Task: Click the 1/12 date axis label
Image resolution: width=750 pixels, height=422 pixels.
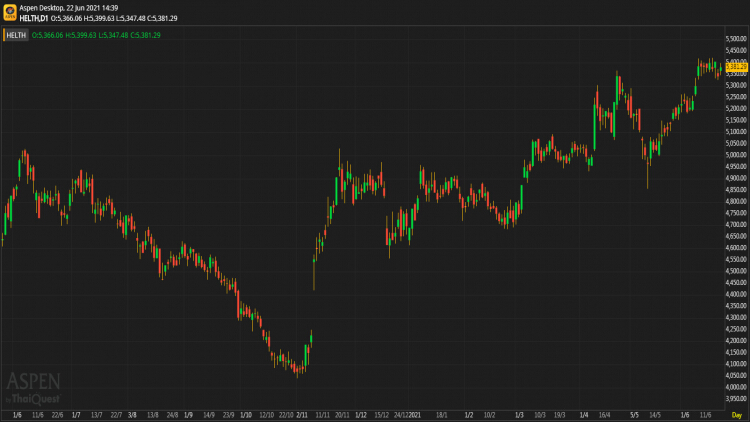Action: click(361, 415)
